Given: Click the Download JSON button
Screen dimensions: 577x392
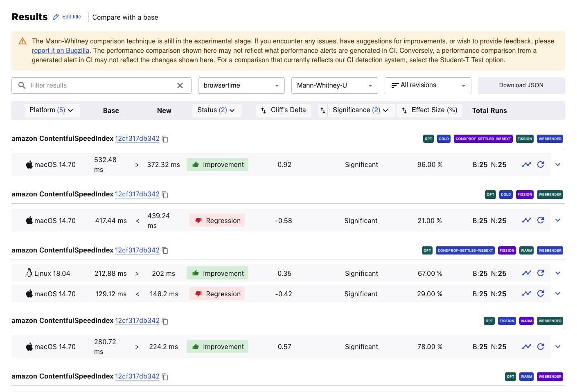Looking at the screenshot, I should (x=521, y=86).
